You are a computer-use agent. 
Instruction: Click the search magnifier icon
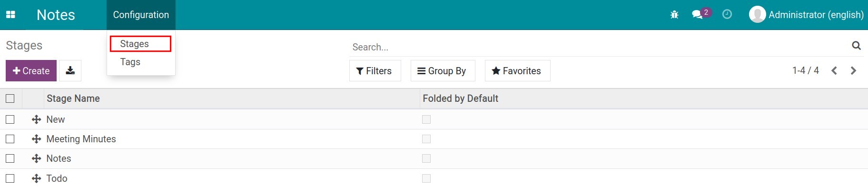click(856, 46)
